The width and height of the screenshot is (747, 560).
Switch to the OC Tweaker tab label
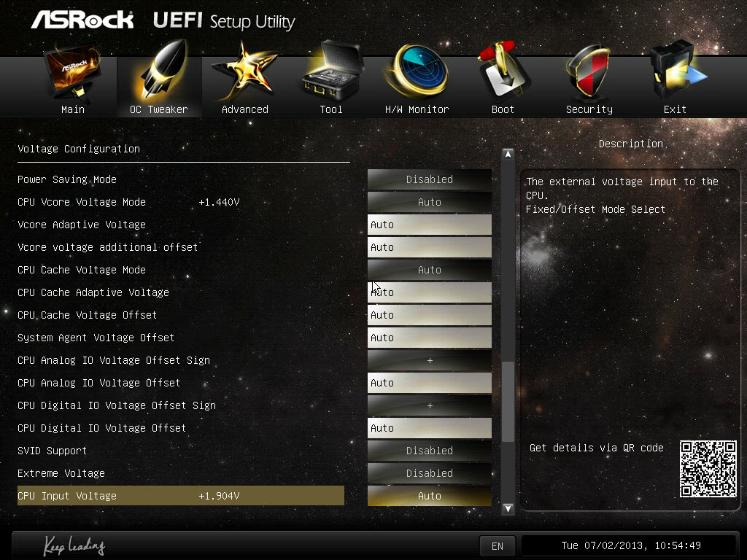point(159,109)
